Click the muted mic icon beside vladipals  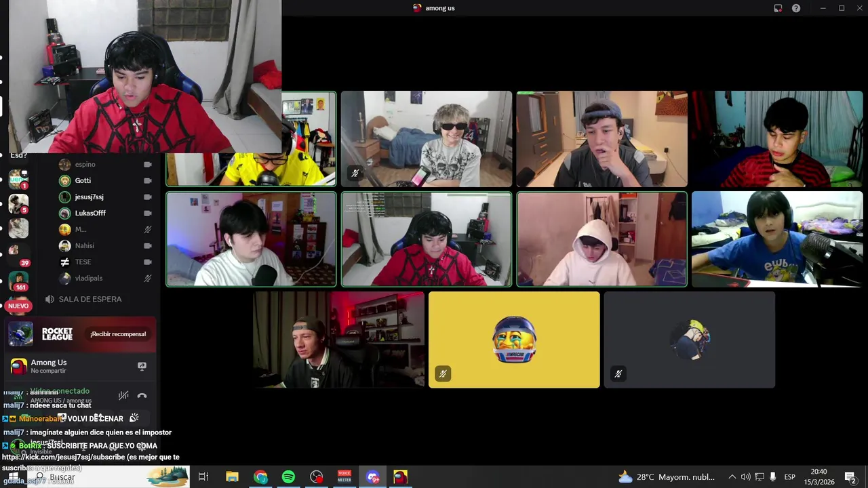coord(147,278)
